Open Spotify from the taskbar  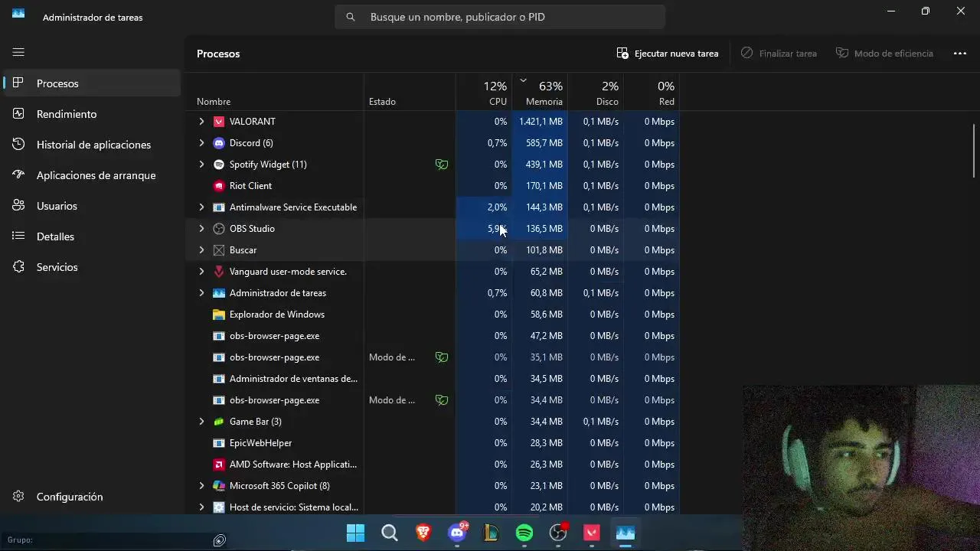click(524, 533)
